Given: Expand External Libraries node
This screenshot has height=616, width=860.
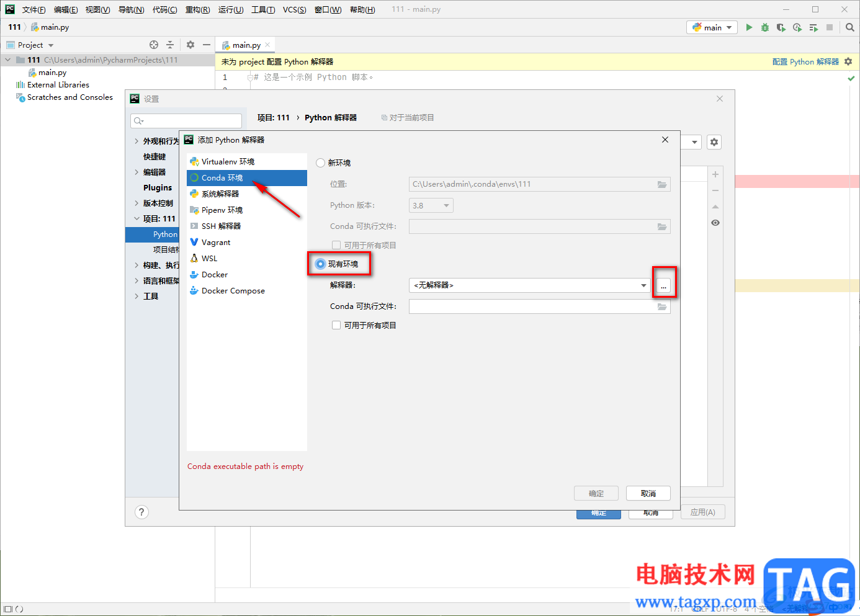Looking at the screenshot, I should (x=58, y=85).
